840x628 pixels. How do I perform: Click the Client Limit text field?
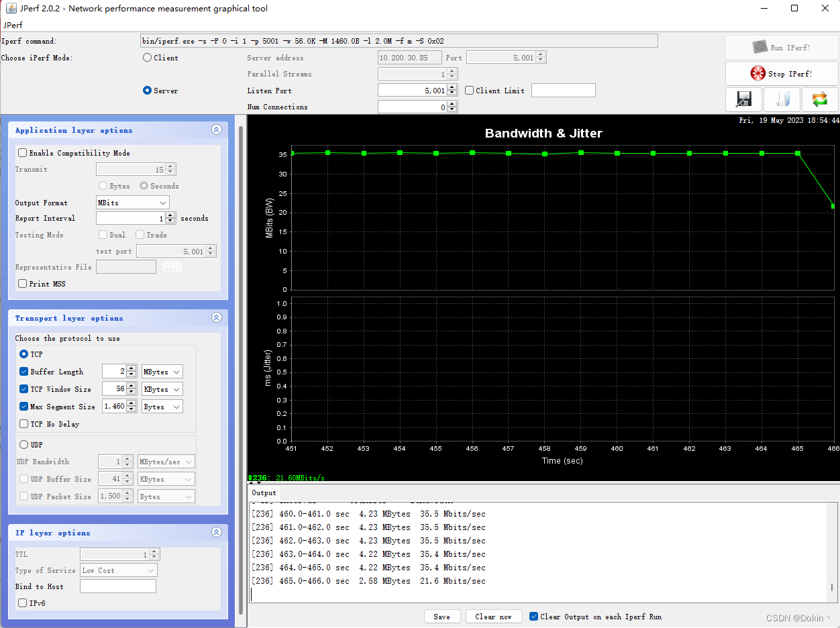[564, 90]
